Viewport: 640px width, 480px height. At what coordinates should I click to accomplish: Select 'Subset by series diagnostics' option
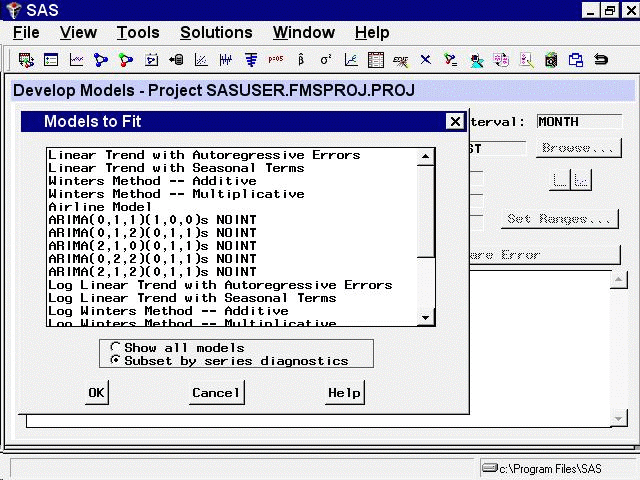click(x=116, y=361)
